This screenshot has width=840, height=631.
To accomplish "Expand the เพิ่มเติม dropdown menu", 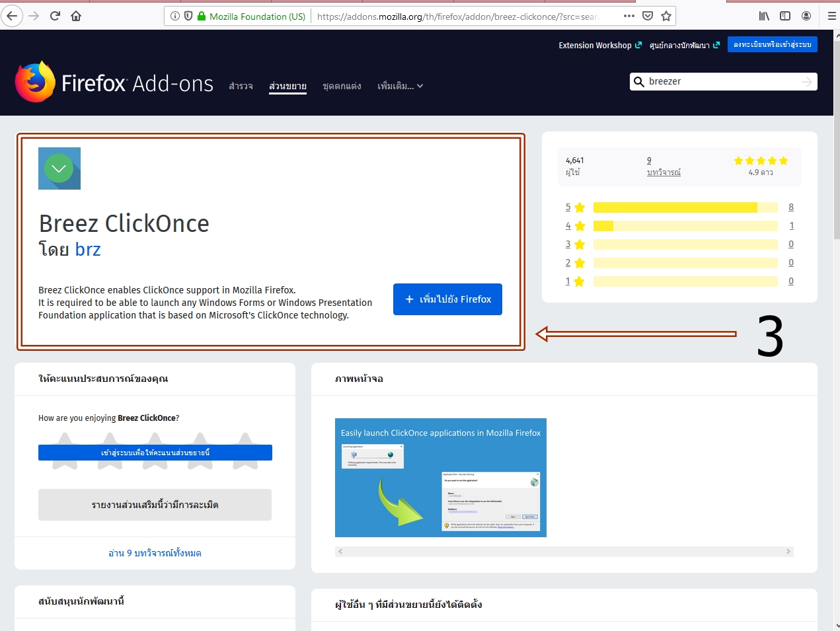I will pyautogui.click(x=401, y=86).
